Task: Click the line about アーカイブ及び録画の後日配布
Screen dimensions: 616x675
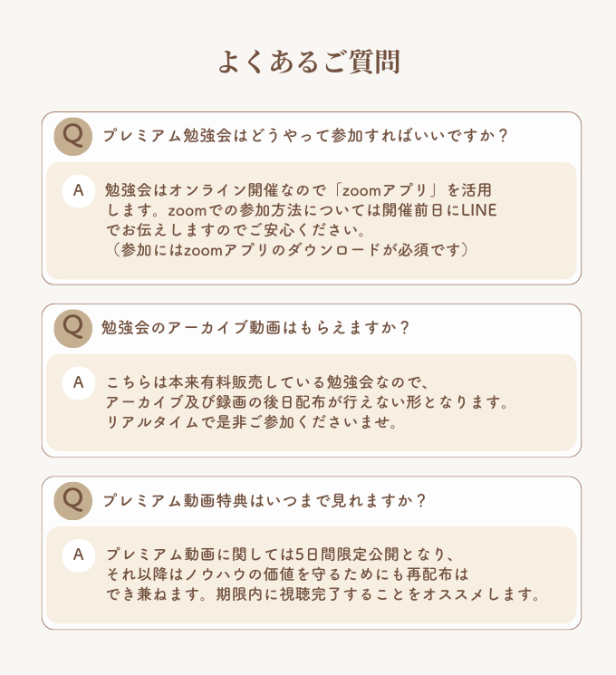Action: coord(307,402)
